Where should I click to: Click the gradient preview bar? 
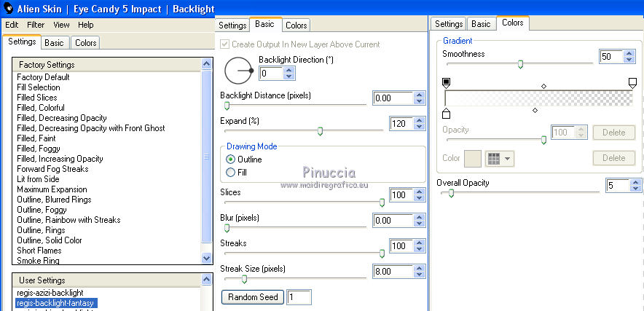click(x=539, y=98)
